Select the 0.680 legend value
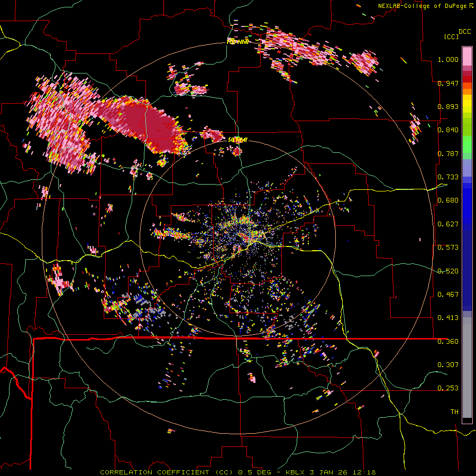The width and height of the screenshot is (476, 476). (x=448, y=200)
